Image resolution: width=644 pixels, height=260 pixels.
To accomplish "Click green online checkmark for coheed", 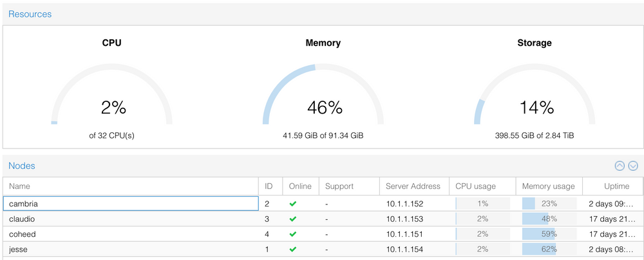I will (293, 234).
